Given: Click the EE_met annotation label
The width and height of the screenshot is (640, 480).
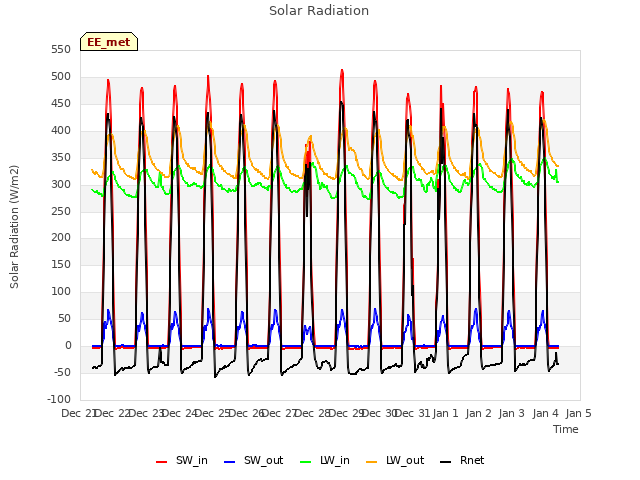Looking at the screenshot, I should (x=109, y=42).
